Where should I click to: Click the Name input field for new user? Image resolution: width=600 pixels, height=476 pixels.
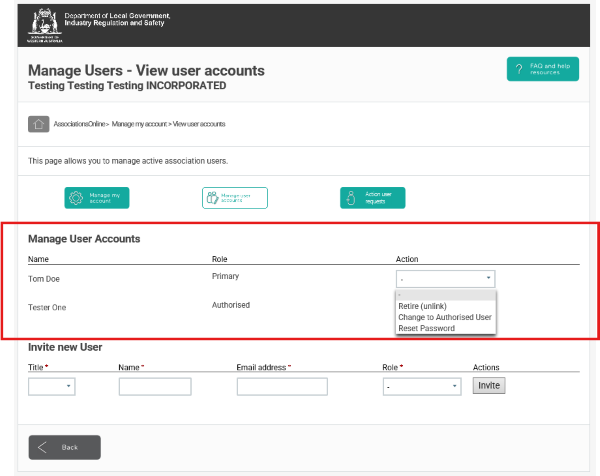point(155,386)
